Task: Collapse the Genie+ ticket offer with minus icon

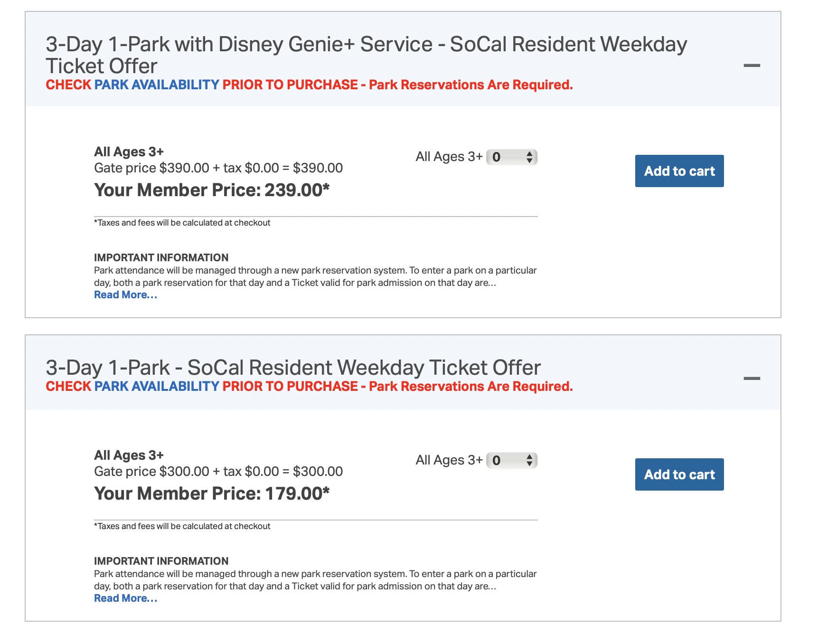Action: 752,65
